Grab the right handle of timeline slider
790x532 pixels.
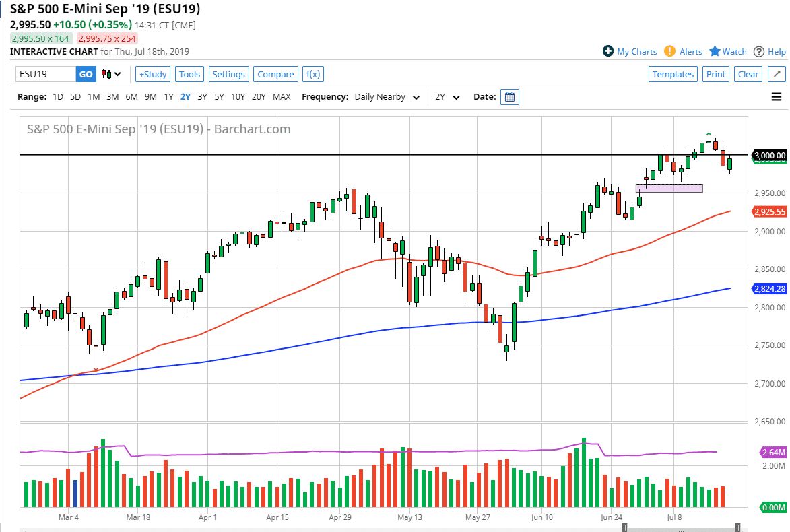[738, 527]
